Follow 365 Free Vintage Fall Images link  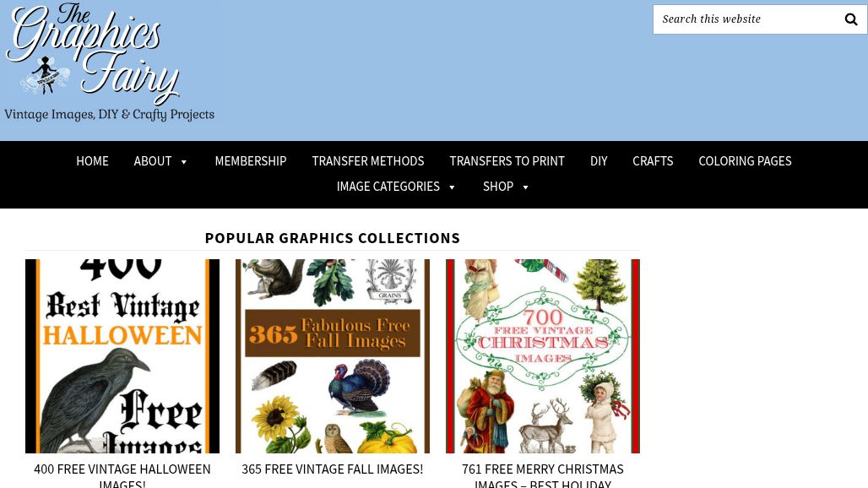pos(333,469)
